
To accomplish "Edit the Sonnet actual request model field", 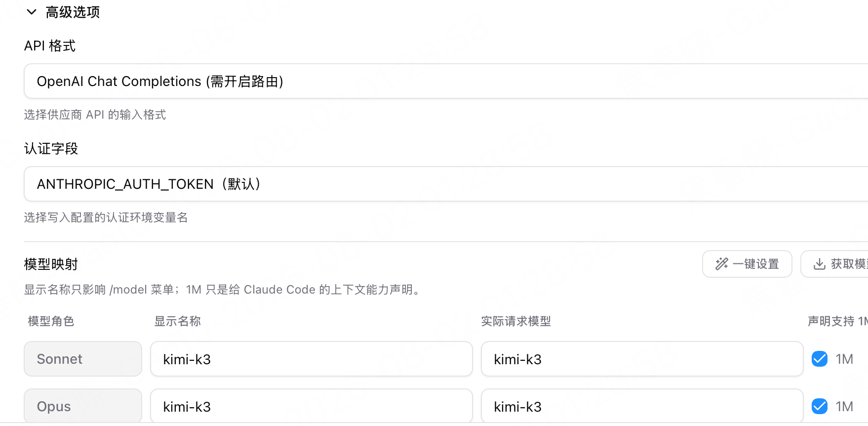I will [x=642, y=359].
